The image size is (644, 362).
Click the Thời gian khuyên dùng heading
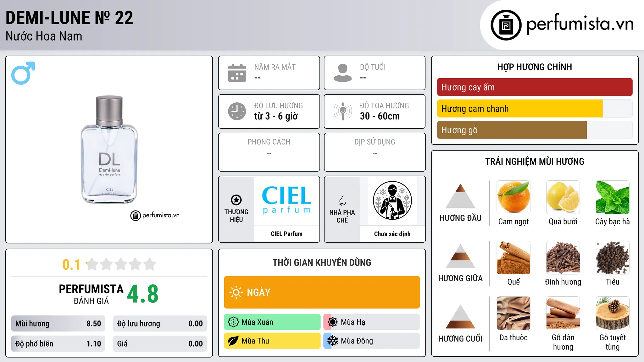(322, 262)
